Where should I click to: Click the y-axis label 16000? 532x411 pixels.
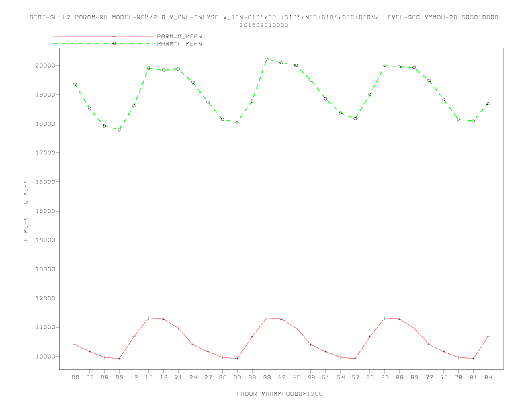(45, 182)
